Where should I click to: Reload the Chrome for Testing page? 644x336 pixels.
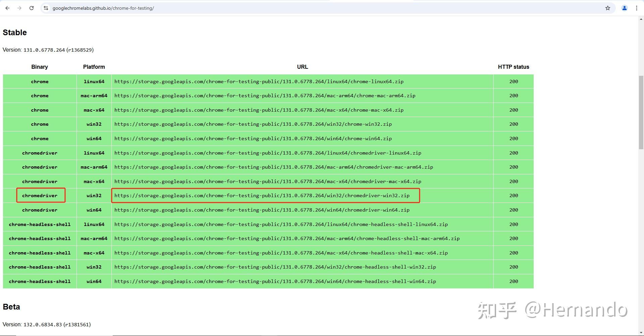point(32,8)
